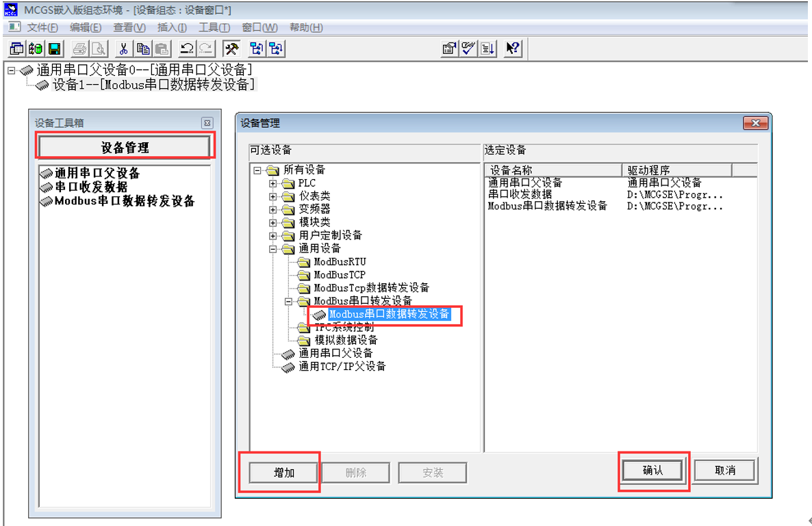Expand the 仪表类 folder
Image resolution: width=812 pixels, height=526 pixels.
(273, 196)
